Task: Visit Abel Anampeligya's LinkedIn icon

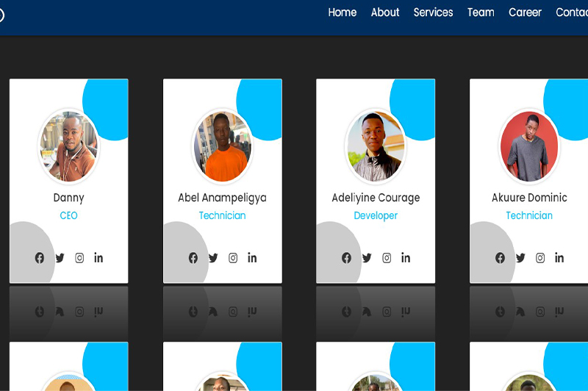Action: tap(252, 257)
